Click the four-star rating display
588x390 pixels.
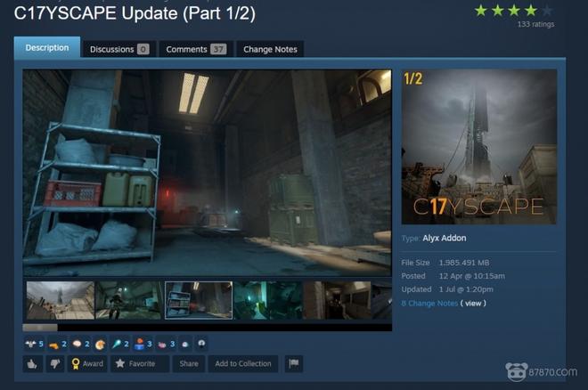(x=513, y=11)
